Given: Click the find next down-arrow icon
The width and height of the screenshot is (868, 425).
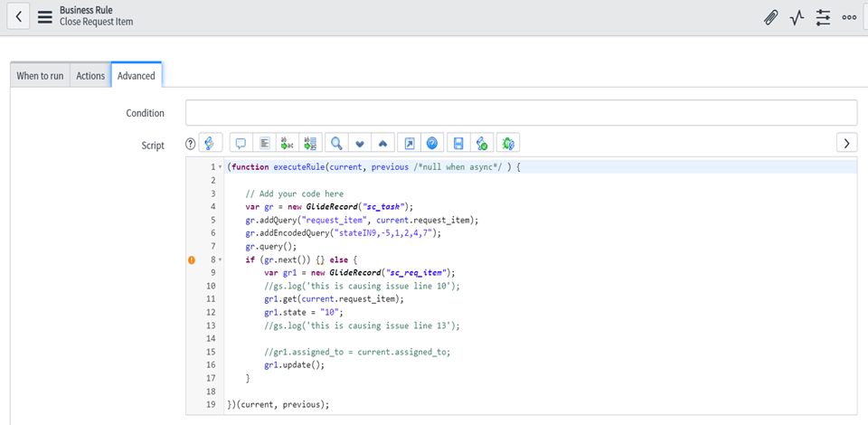Looking at the screenshot, I should coord(359,144).
